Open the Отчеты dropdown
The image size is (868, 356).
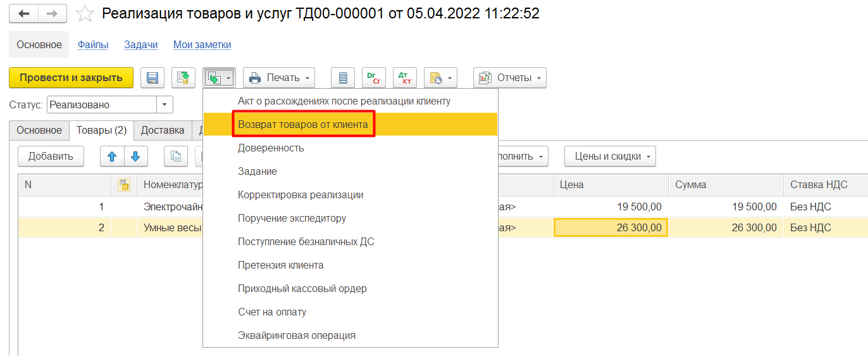coord(510,78)
